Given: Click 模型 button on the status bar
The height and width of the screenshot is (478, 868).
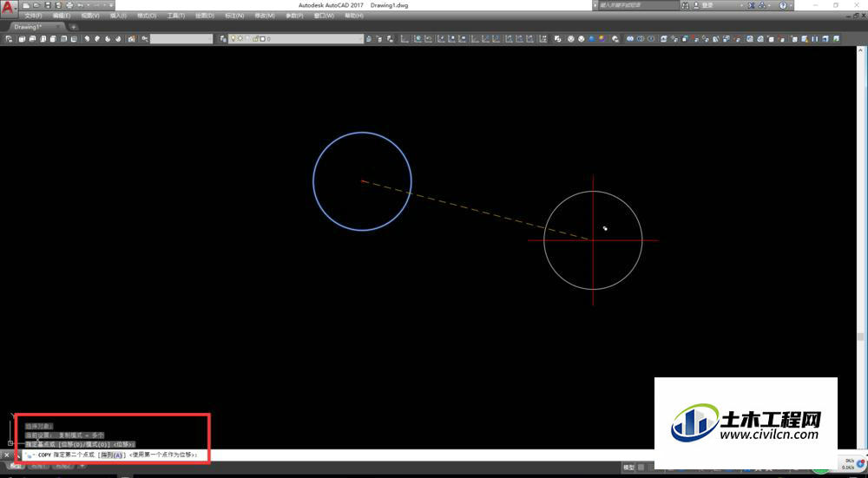Looking at the screenshot, I should click(628, 468).
